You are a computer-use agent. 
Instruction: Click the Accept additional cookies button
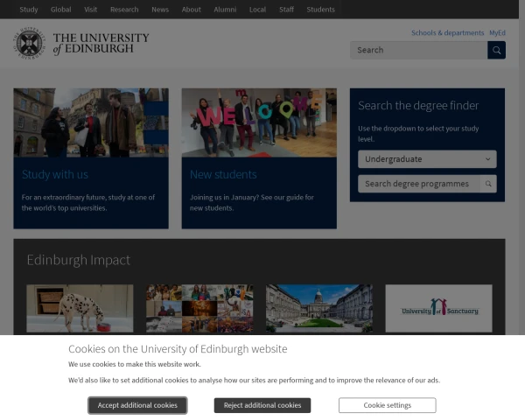coord(137,405)
